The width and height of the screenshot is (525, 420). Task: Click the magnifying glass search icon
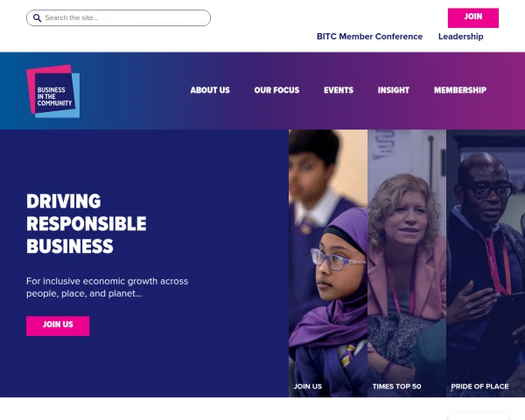point(37,18)
